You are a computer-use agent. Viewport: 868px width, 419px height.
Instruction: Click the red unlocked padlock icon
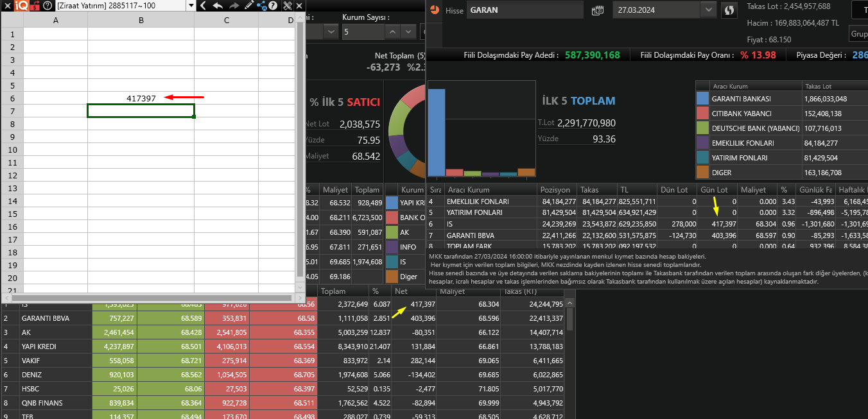click(x=33, y=6)
